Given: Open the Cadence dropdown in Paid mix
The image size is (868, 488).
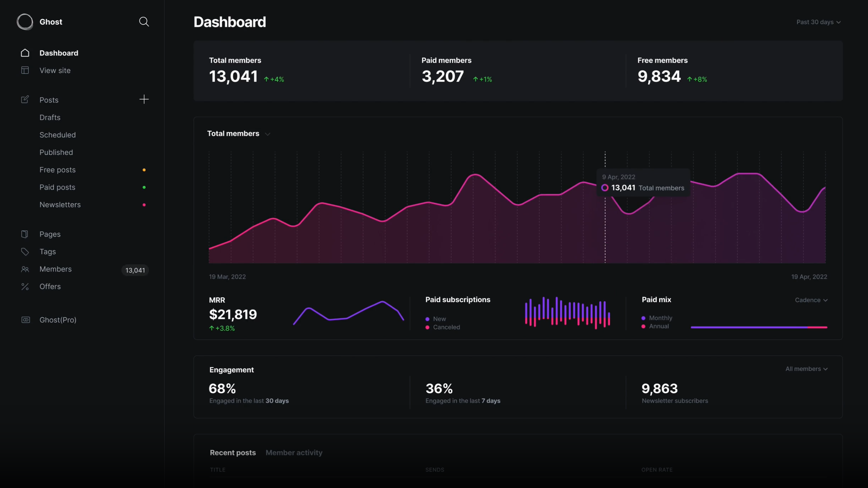Looking at the screenshot, I should pyautogui.click(x=811, y=300).
